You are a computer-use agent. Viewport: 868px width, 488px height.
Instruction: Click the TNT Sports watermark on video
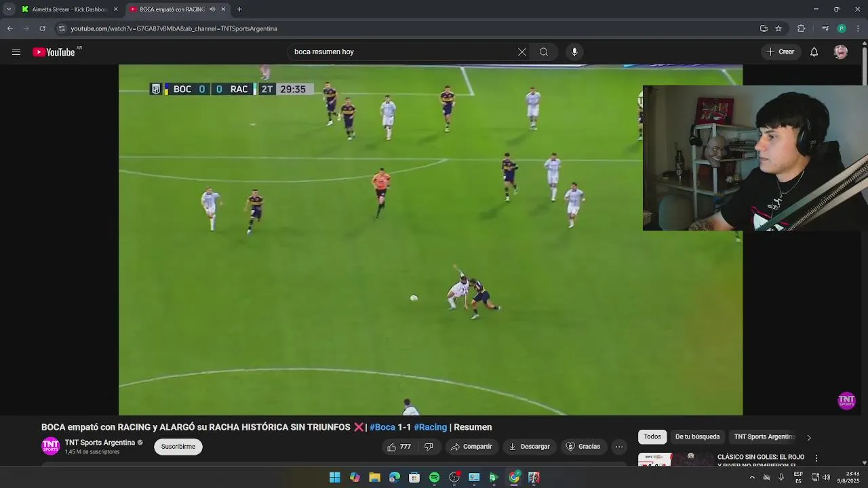coord(846,401)
